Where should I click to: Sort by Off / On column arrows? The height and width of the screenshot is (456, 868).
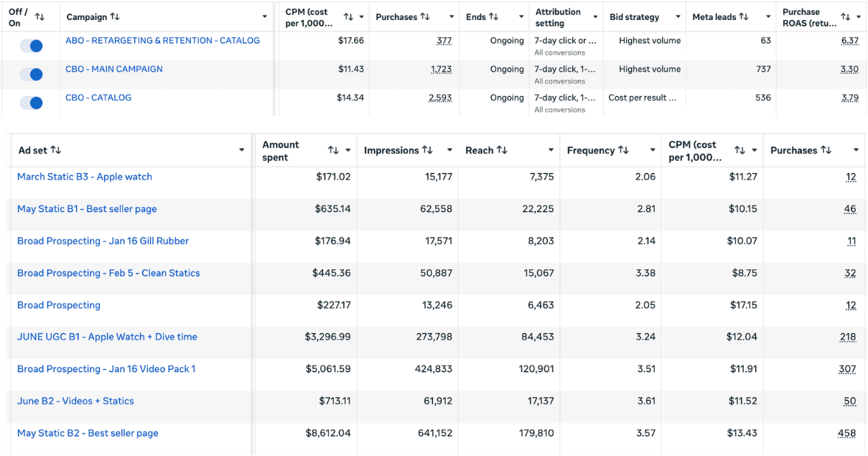39,17
